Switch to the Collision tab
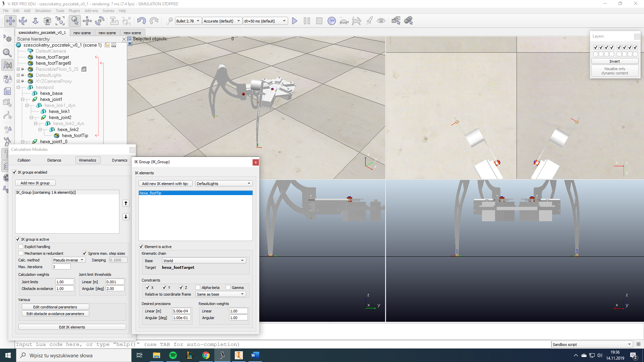Viewport: 644px width, 362px height. 24,160
